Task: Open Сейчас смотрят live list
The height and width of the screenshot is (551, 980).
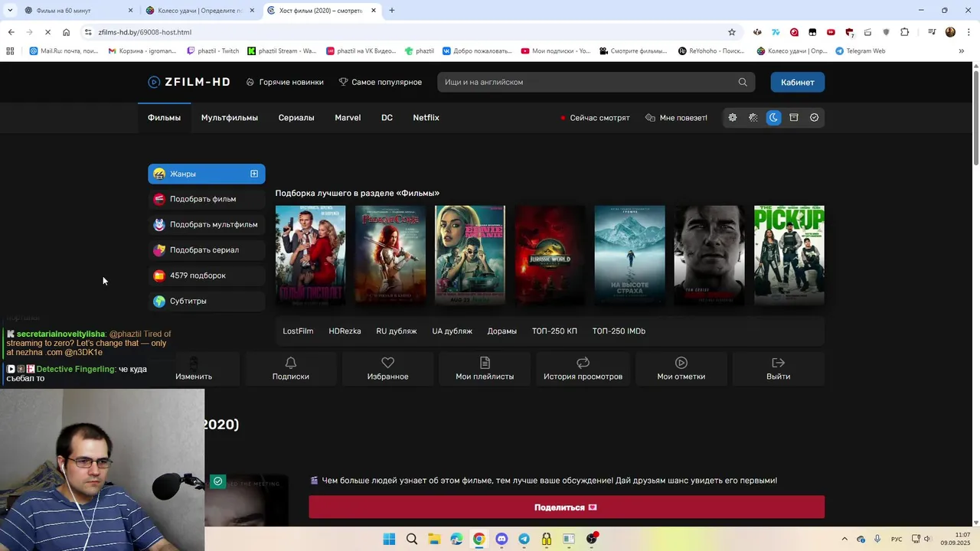Action: click(595, 118)
